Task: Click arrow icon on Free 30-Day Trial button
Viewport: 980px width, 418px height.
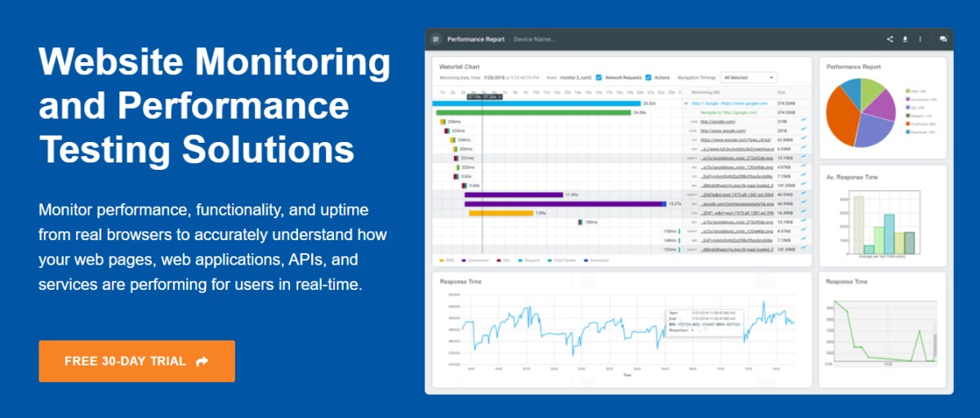Action: (x=203, y=361)
